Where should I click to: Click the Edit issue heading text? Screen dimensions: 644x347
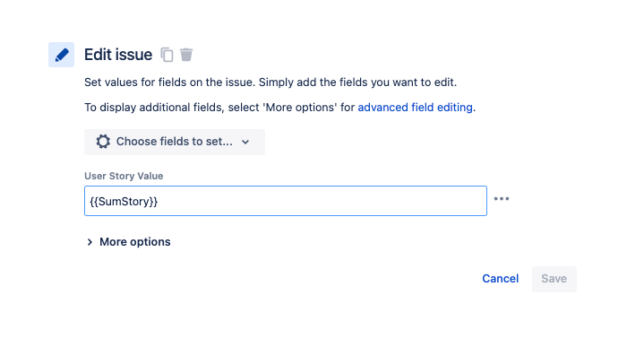(118, 55)
